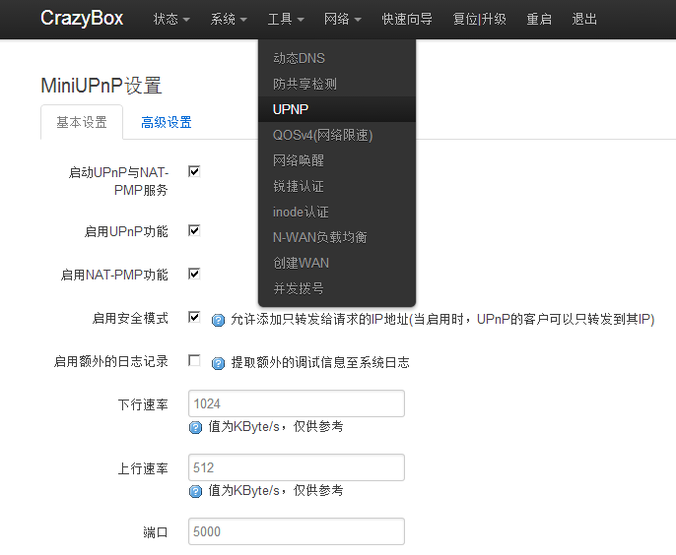Image resolution: width=676 pixels, height=555 pixels.
Task: Open the 系统 dropdown in navbar
Action: pyautogui.click(x=228, y=19)
